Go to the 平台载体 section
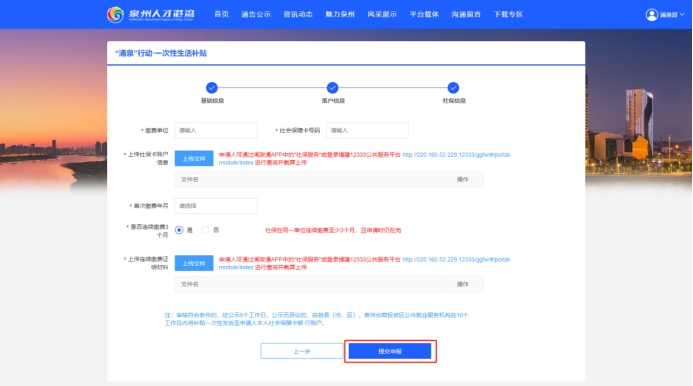Viewport: 693px width, 386px height. click(424, 14)
